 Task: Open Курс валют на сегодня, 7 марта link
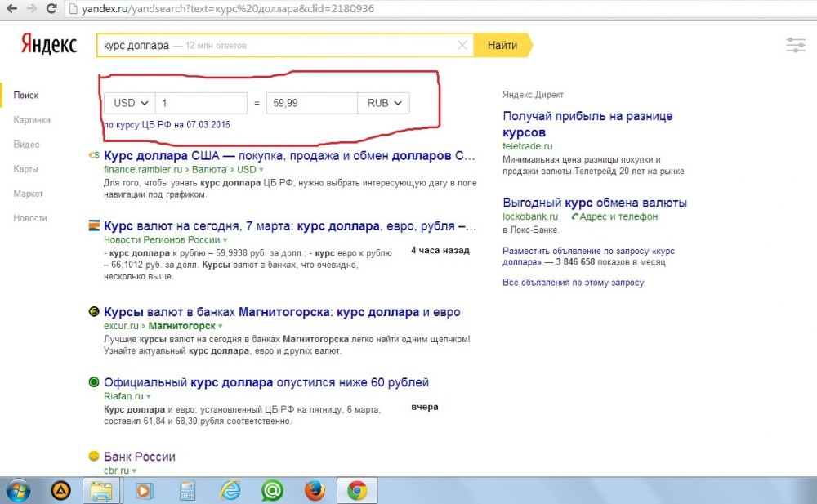[290, 225]
